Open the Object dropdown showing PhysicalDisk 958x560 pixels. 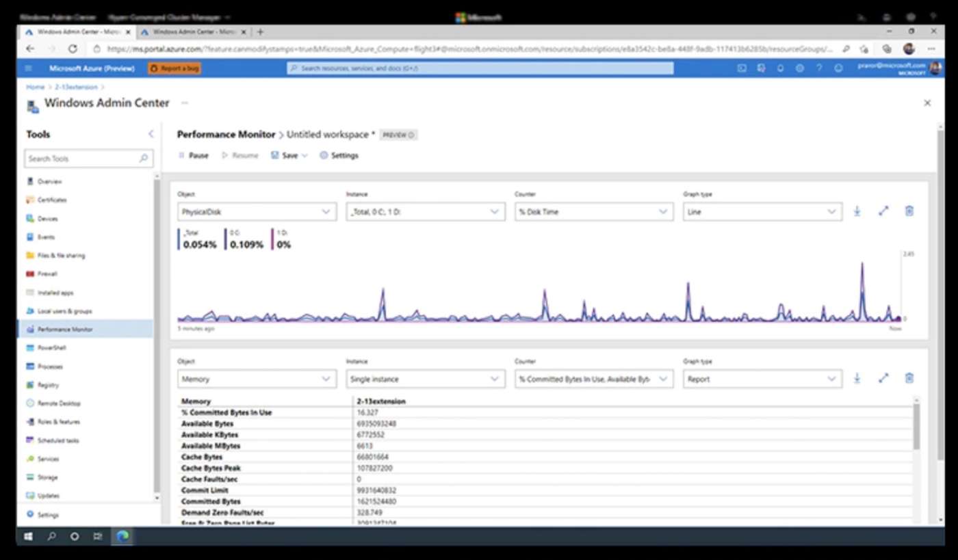point(257,212)
